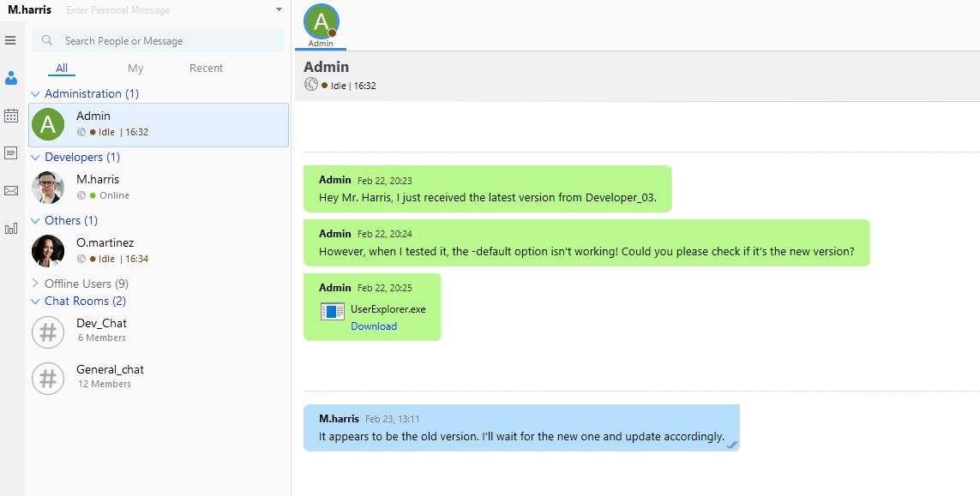This screenshot has width=980, height=496.
Task: Open the hamburger menu in sidebar
Action: point(10,40)
